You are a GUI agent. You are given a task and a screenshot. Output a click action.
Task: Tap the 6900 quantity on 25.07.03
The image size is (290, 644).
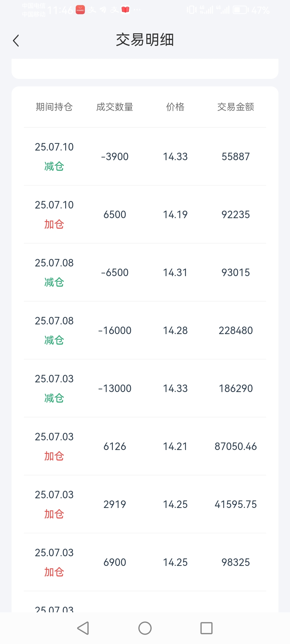coord(115,562)
